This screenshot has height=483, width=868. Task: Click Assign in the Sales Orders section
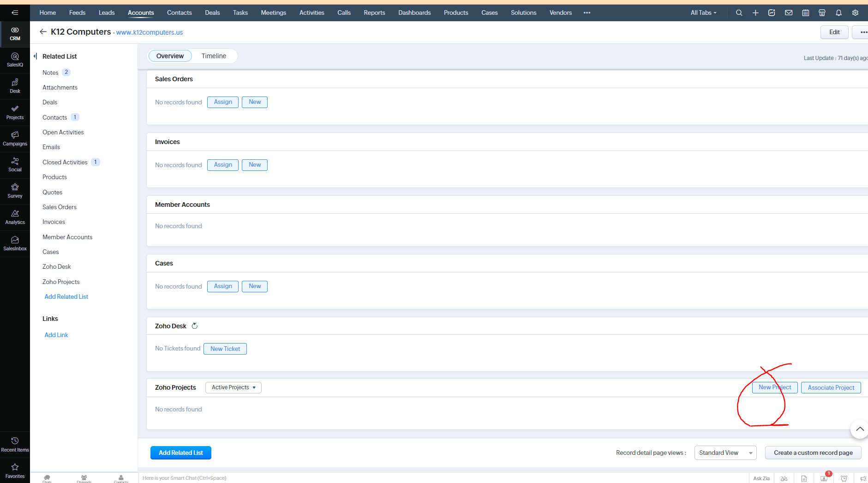pyautogui.click(x=223, y=102)
